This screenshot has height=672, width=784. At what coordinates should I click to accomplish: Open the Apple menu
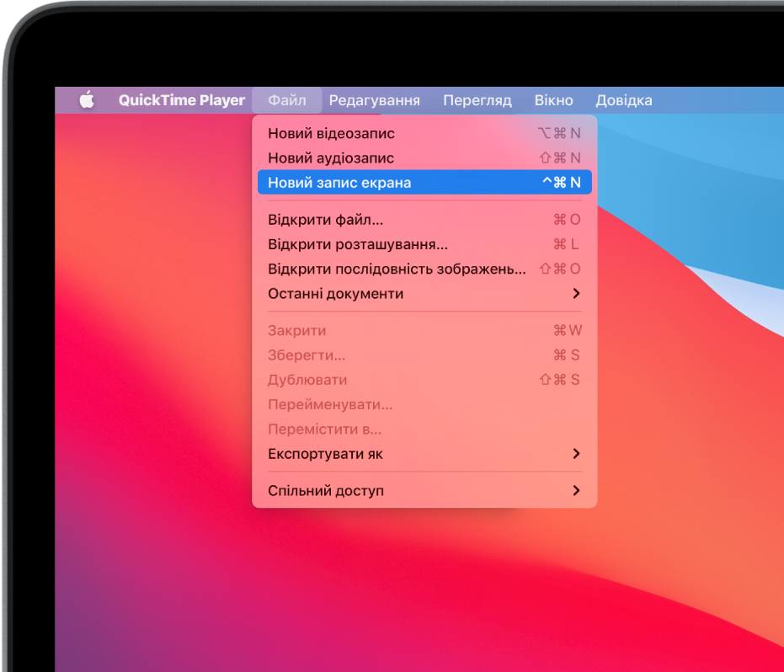87,100
